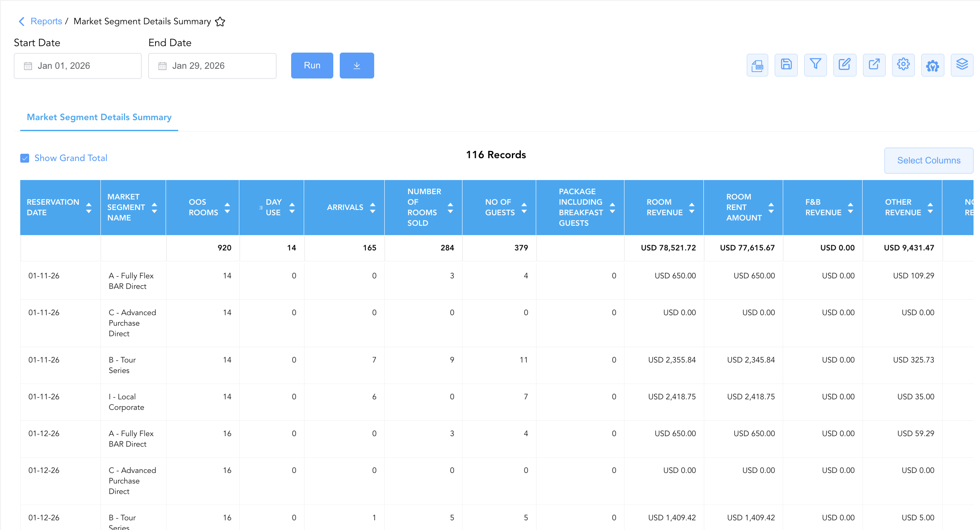The image size is (980, 530).
Task: Sort by Number of Rooms Sold arrows
Action: point(450,208)
